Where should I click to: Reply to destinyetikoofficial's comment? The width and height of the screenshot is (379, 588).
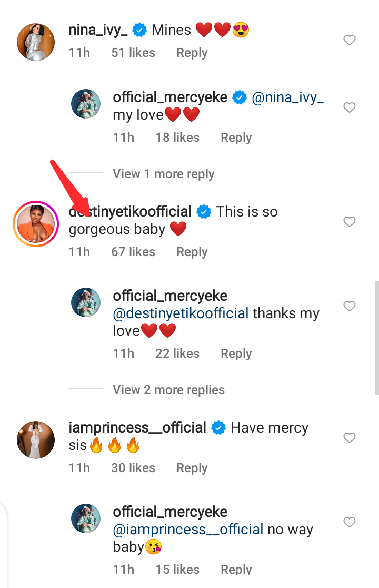click(192, 252)
